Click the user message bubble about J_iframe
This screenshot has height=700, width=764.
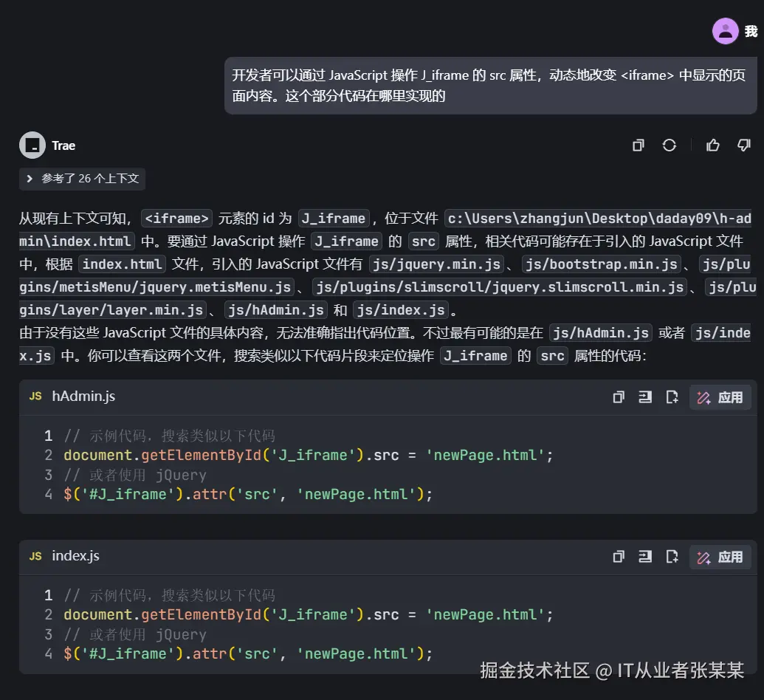[490, 86]
